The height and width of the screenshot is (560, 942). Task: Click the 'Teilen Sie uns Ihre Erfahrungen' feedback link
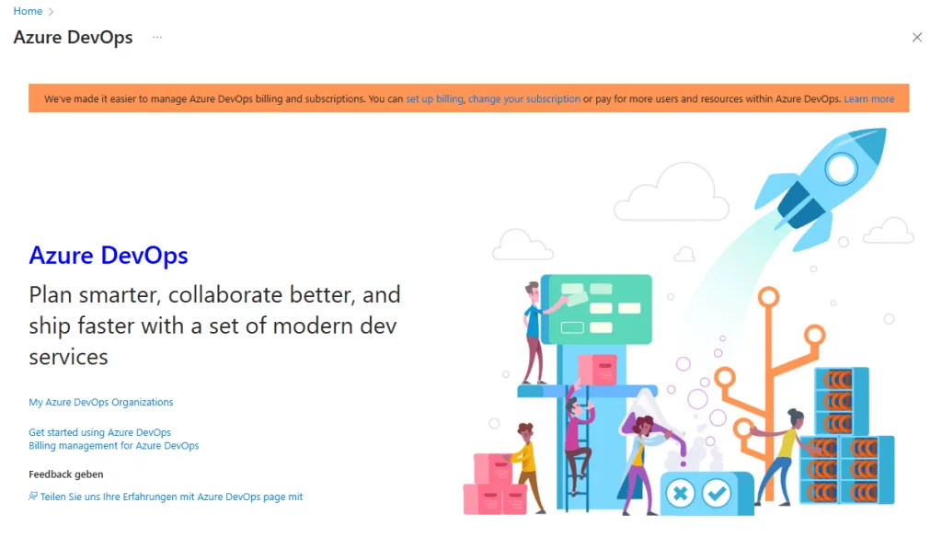coord(171,497)
